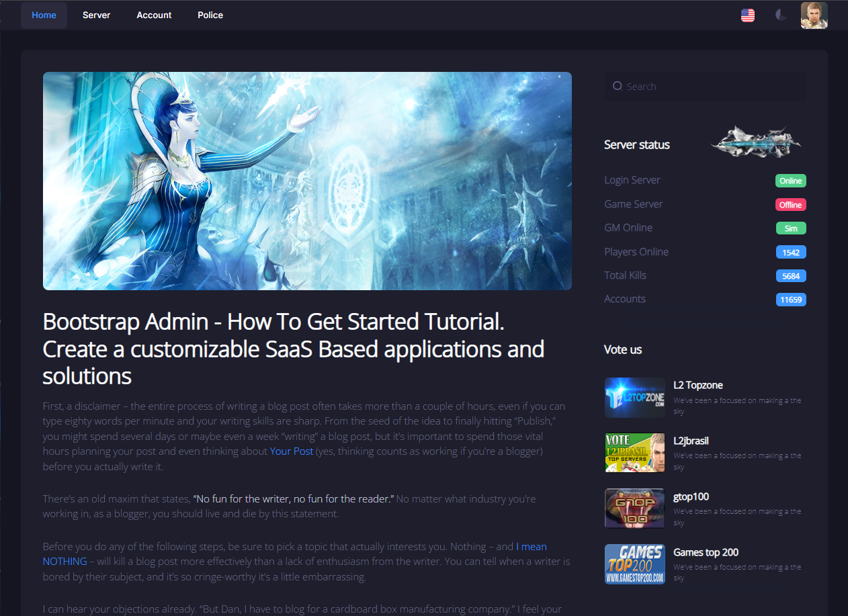Open the Server menu
Image resolution: width=848 pixels, height=616 pixels.
96,15
